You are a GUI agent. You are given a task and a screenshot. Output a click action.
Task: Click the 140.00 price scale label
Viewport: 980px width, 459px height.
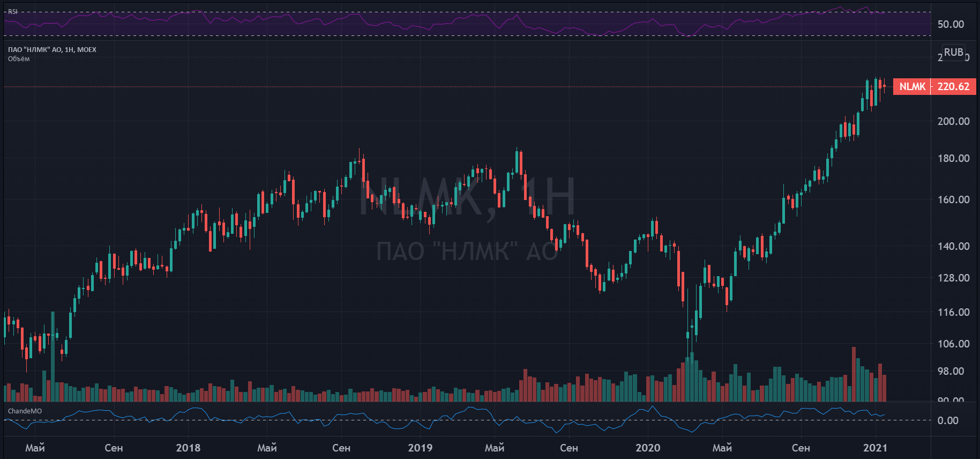[953, 246]
